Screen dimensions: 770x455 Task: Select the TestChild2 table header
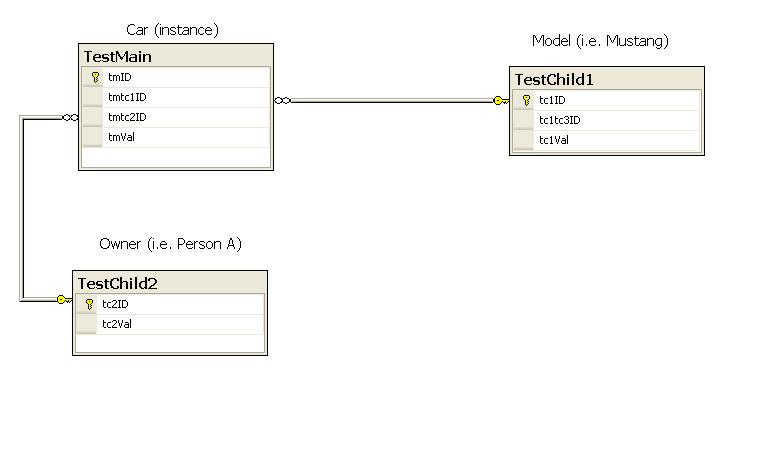pos(169,283)
